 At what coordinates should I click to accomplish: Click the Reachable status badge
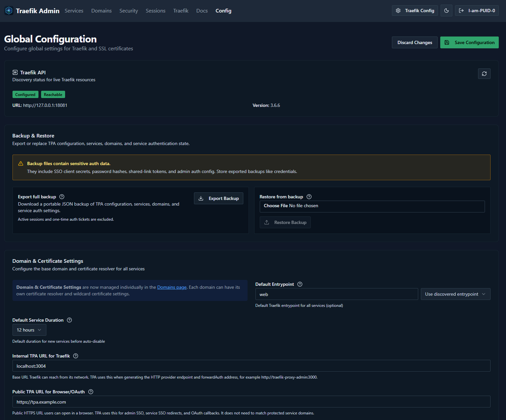(53, 94)
